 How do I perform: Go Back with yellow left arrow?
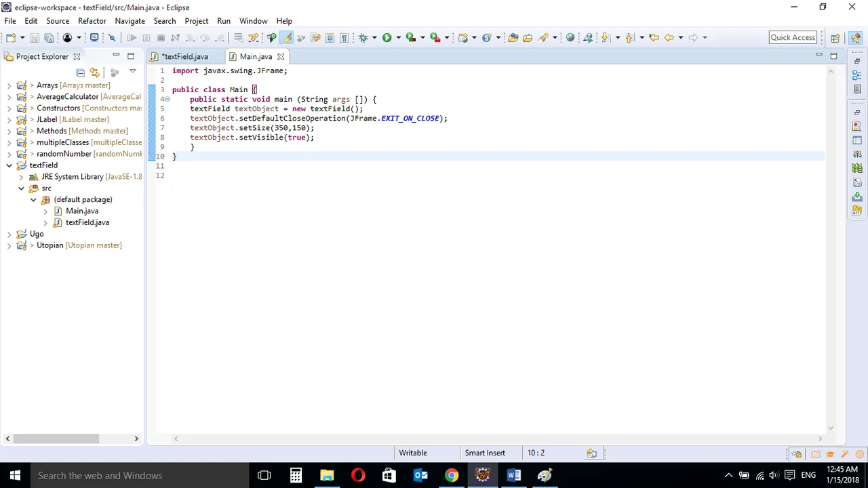tap(669, 38)
